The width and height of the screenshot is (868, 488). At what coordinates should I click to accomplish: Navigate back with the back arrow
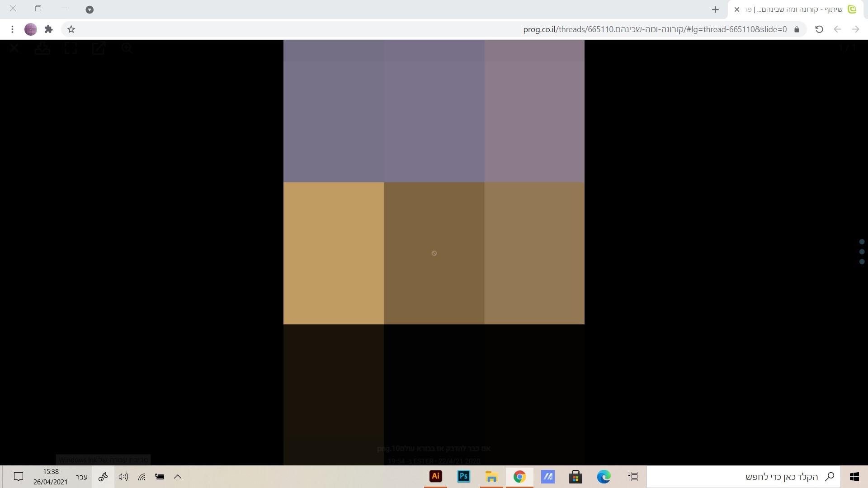[837, 29]
